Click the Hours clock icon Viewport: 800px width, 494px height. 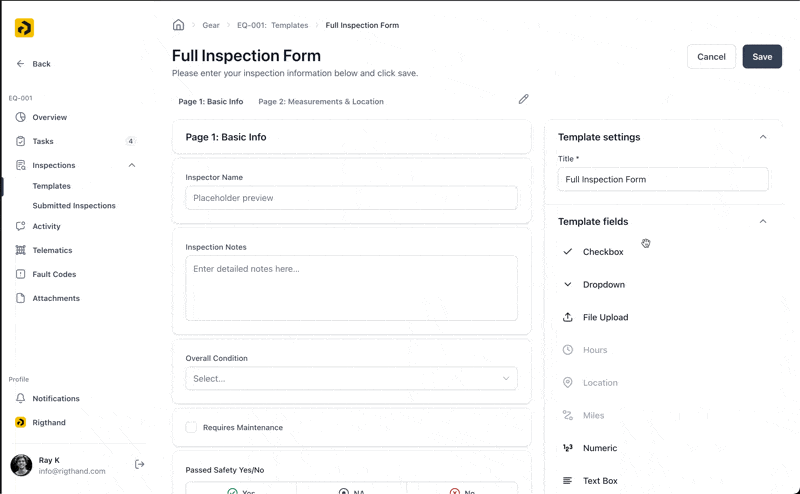click(x=567, y=350)
